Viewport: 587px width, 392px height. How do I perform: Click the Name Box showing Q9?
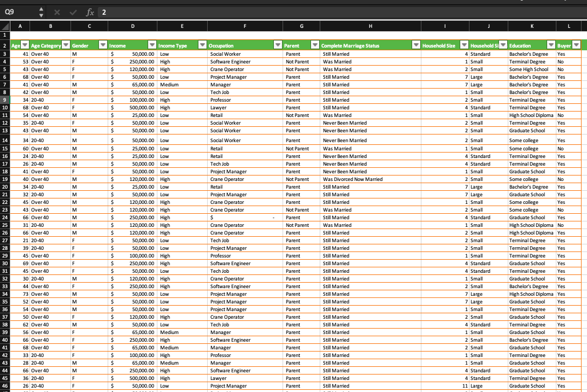pyautogui.click(x=19, y=12)
